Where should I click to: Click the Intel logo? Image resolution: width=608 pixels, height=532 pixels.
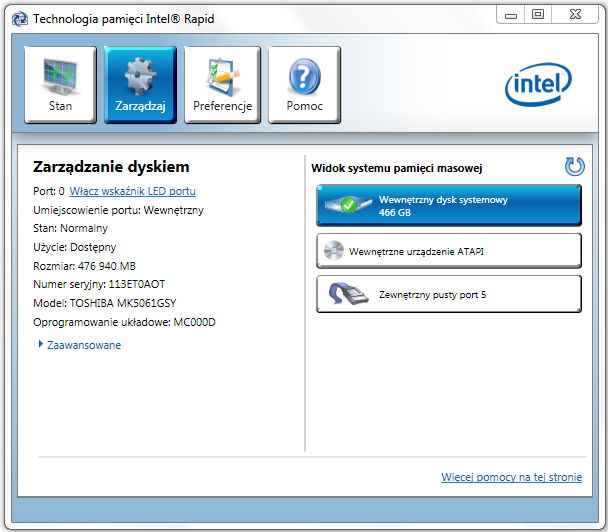(x=538, y=85)
